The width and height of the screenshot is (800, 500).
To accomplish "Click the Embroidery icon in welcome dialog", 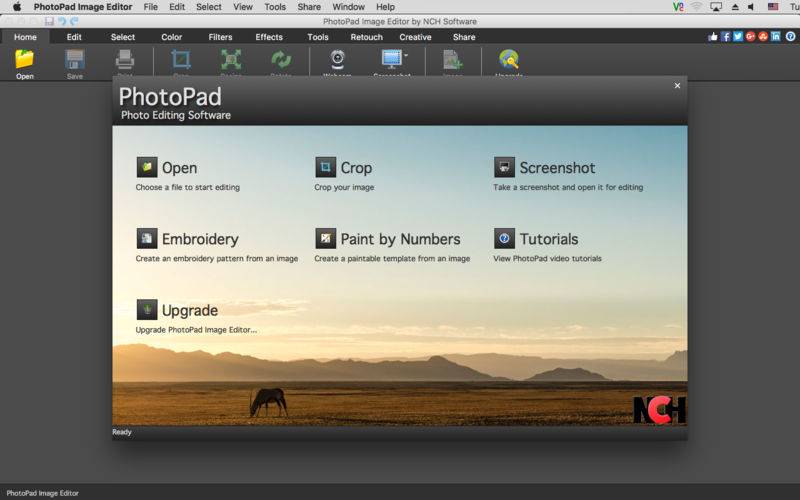I will coord(147,238).
